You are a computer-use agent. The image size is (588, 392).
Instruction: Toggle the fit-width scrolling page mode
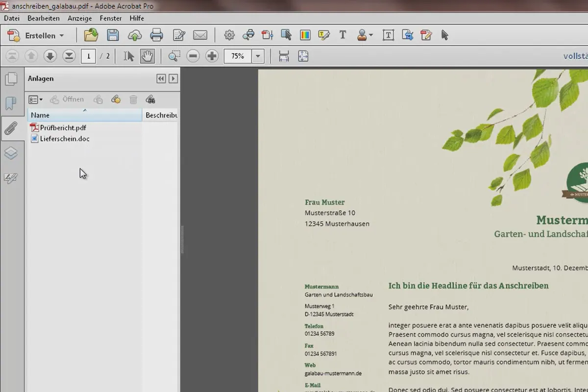point(284,56)
